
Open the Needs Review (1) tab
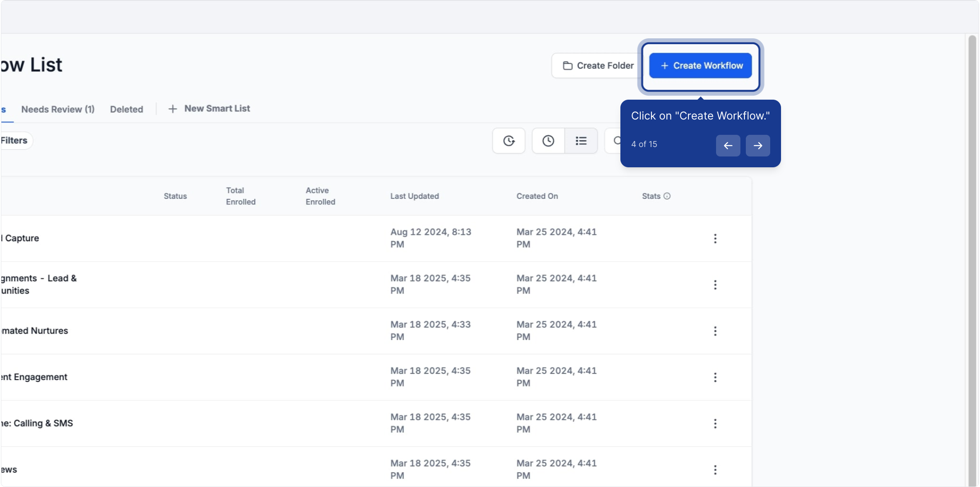click(x=58, y=109)
